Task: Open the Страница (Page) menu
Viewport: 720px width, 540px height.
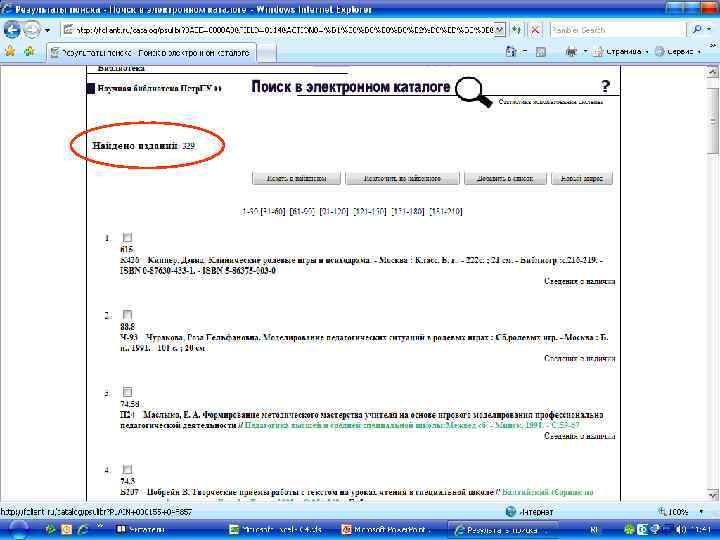Action: 621,52
